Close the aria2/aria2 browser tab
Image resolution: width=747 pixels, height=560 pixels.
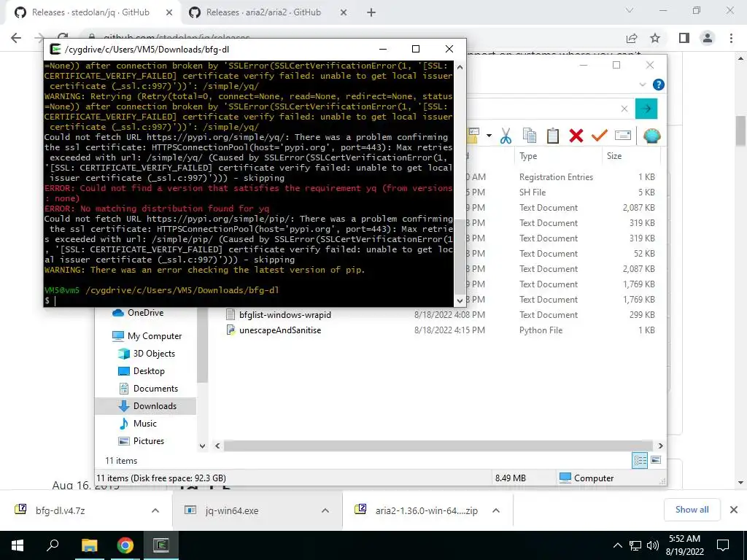click(x=344, y=13)
